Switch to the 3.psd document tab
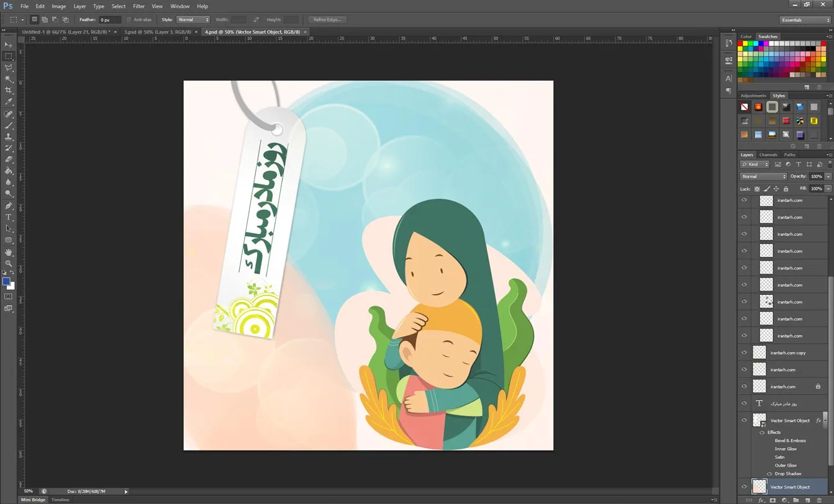 [157, 32]
